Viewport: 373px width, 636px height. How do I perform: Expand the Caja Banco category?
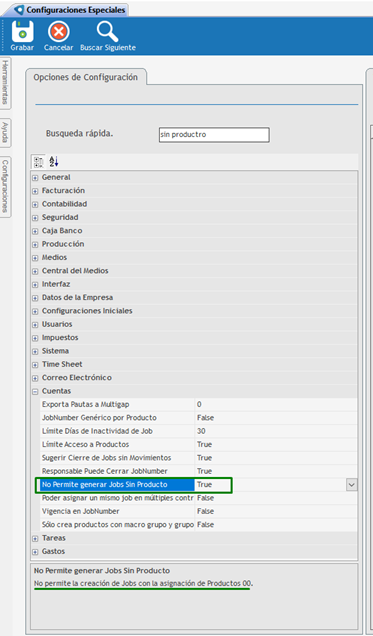(x=35, y=231)
